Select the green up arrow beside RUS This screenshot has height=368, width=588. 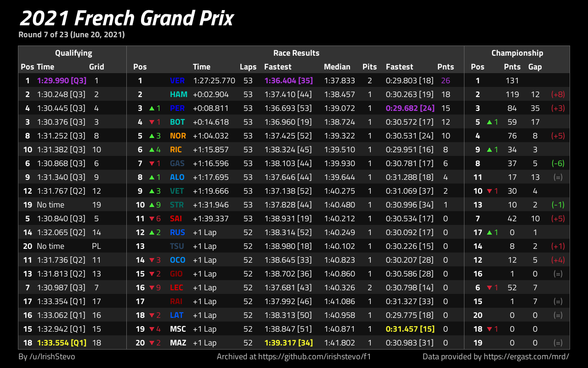[152, 232]
